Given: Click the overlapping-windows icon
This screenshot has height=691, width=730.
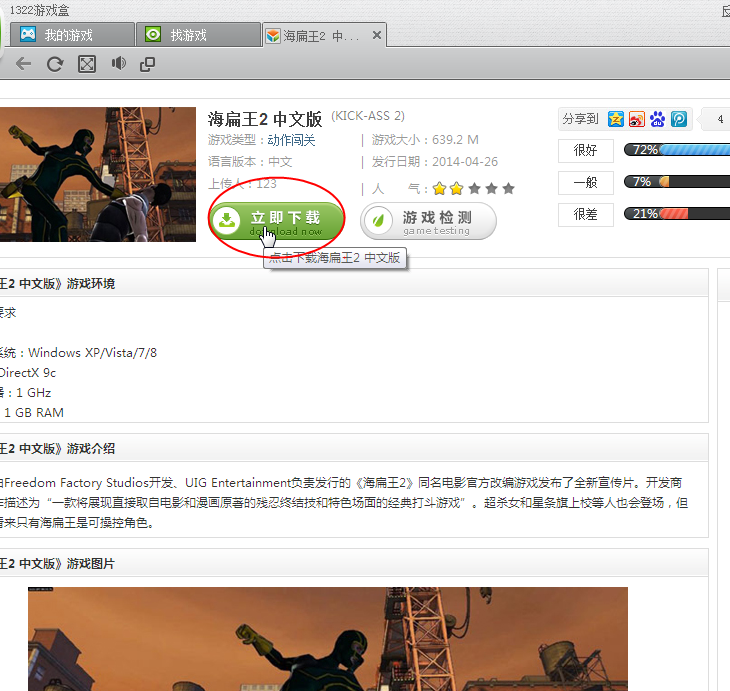Looking at the screenshot, I should coord(148,64).
